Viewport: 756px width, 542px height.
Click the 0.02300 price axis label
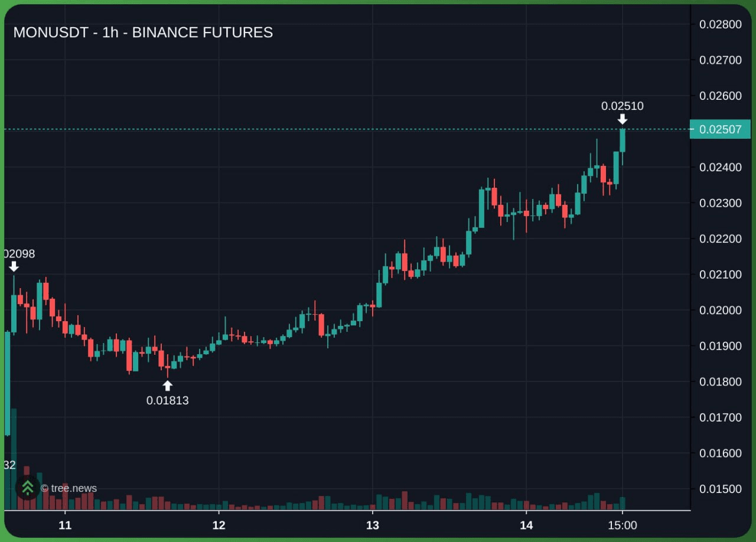pyautogui.click(x=720, y=203)
